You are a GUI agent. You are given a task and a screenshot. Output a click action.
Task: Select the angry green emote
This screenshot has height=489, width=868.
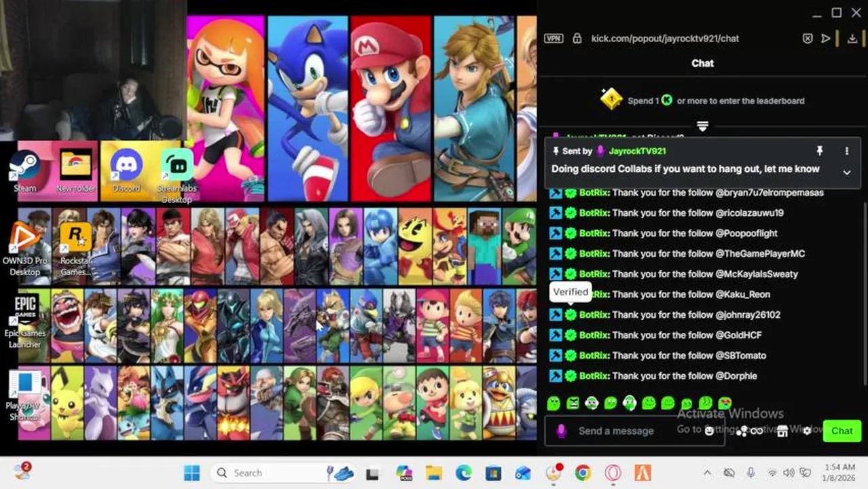(573, 403)
